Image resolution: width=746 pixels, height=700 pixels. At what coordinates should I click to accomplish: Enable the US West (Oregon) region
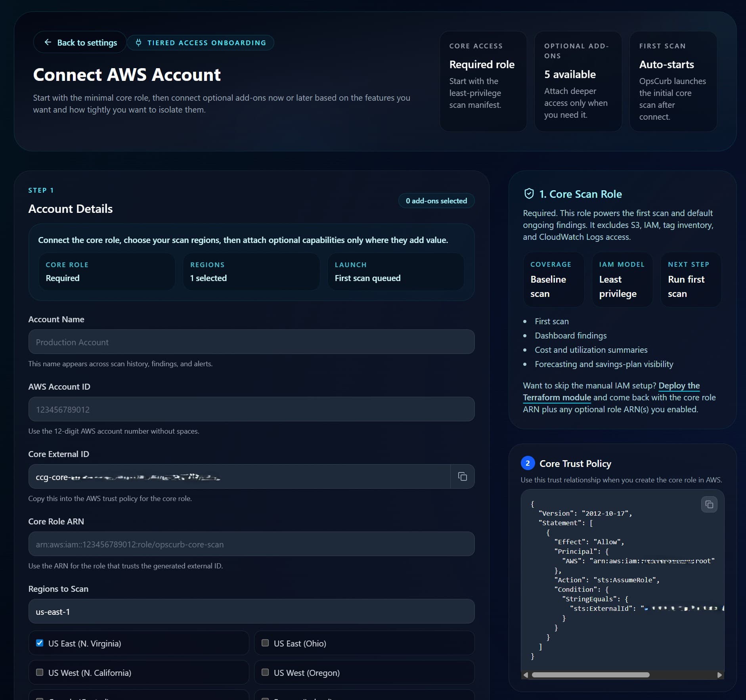click(x=265, y=672)
